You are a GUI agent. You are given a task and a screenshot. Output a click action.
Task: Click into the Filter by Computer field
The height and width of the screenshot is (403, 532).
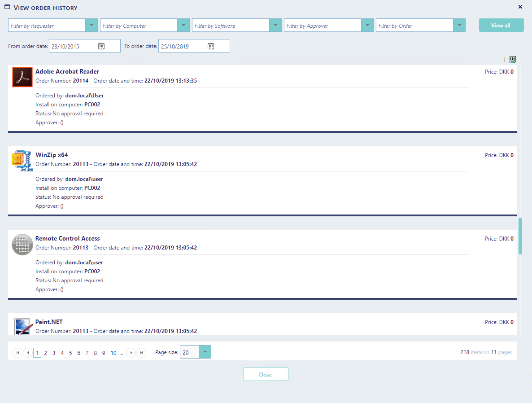139,26
